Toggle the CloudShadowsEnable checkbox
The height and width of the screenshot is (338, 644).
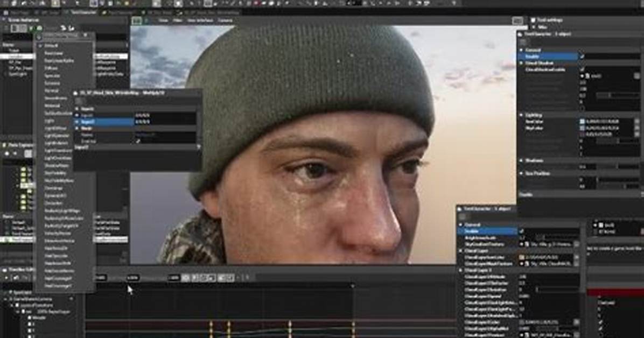click(x=582, y=69)
